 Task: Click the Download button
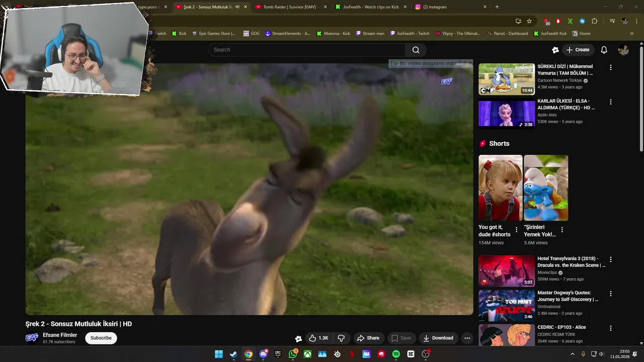pyautogui.click(x=438, y=338)
